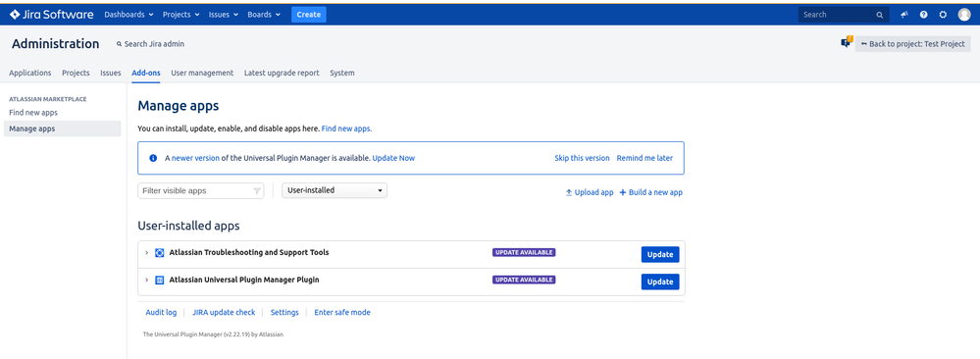Click Build a new app
Screen dimensions: 980x359
click(x=650, y=192)
